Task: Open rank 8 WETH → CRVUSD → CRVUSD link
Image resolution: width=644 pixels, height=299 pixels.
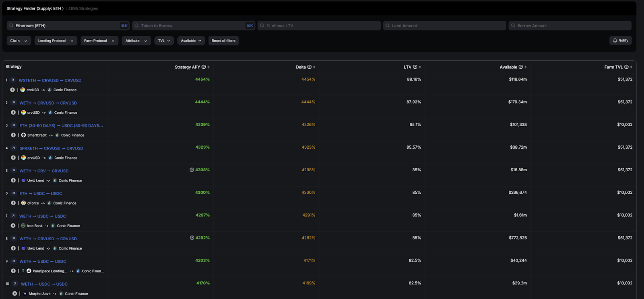Action: 48,239
